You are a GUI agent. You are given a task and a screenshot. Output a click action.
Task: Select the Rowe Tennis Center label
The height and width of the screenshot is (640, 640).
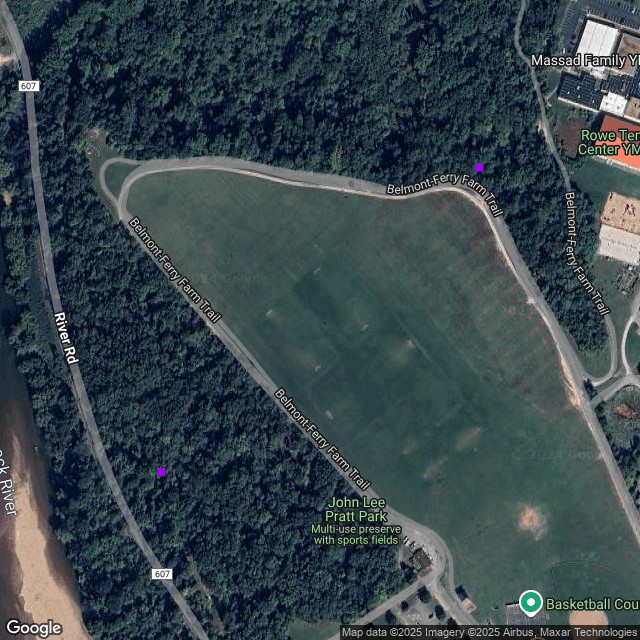(x=609, y=142)
